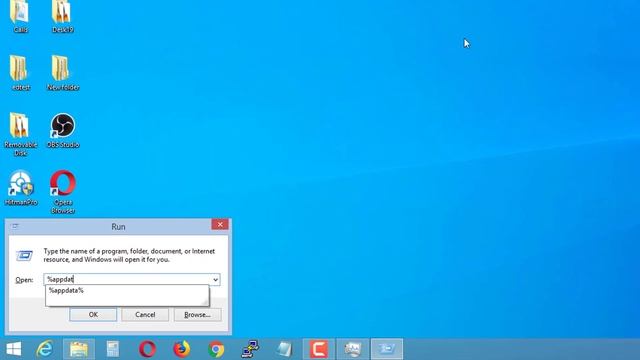Close the Run dialog window
The width and height of the screenshot is (640, 360).
[220, 224]
